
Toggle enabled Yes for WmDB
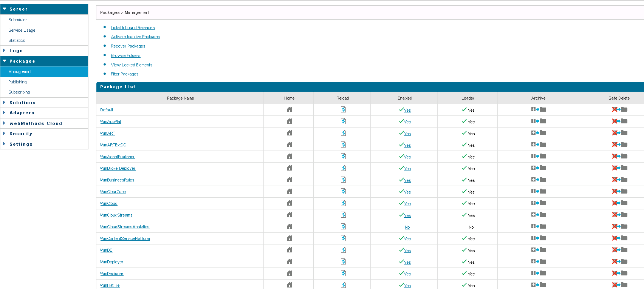(x=407, y=251)
